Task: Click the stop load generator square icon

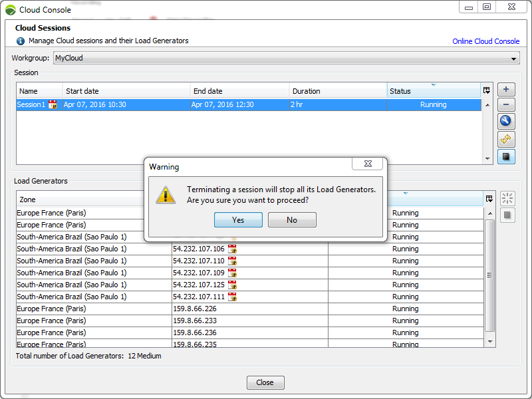Action: coord(507,215)
